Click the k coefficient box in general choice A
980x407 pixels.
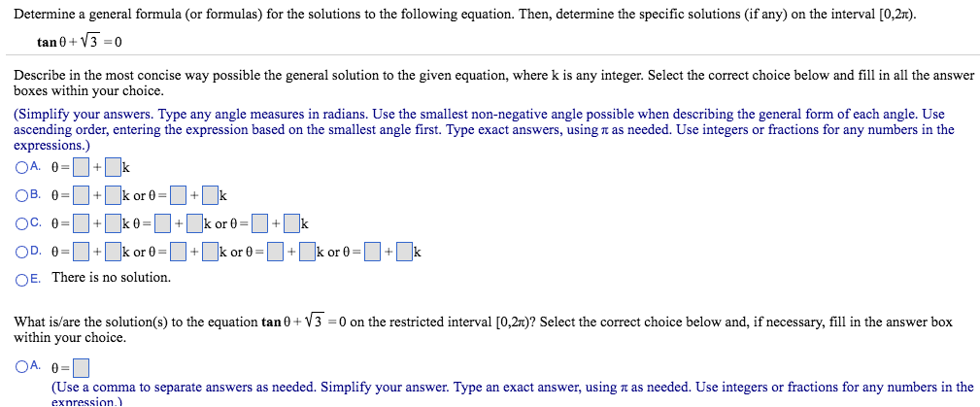[114, 166]
